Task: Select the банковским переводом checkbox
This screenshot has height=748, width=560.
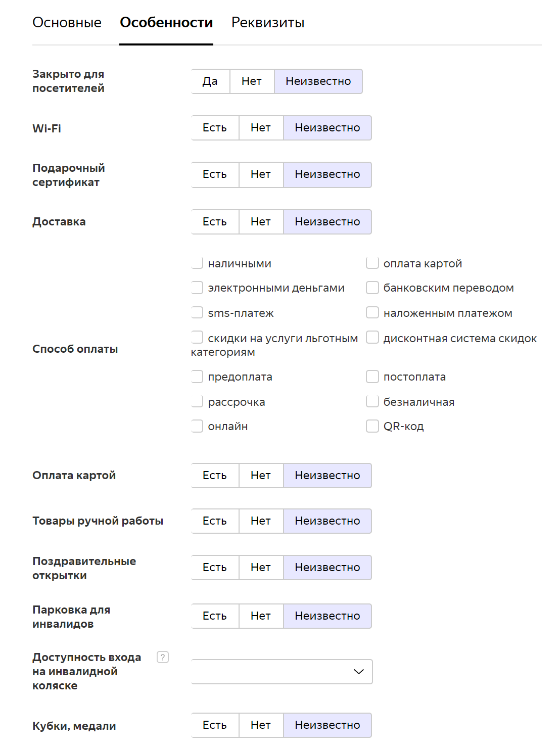Action: [372, 288]
